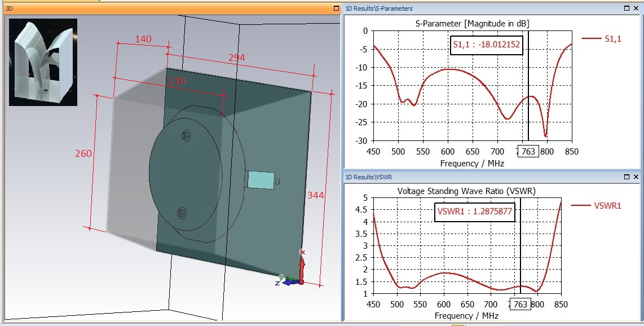Click the 210 dimension label
Image resolution: width=644 pixels, height=326 pixels.
pyautogui.click(x=178, y=81)
